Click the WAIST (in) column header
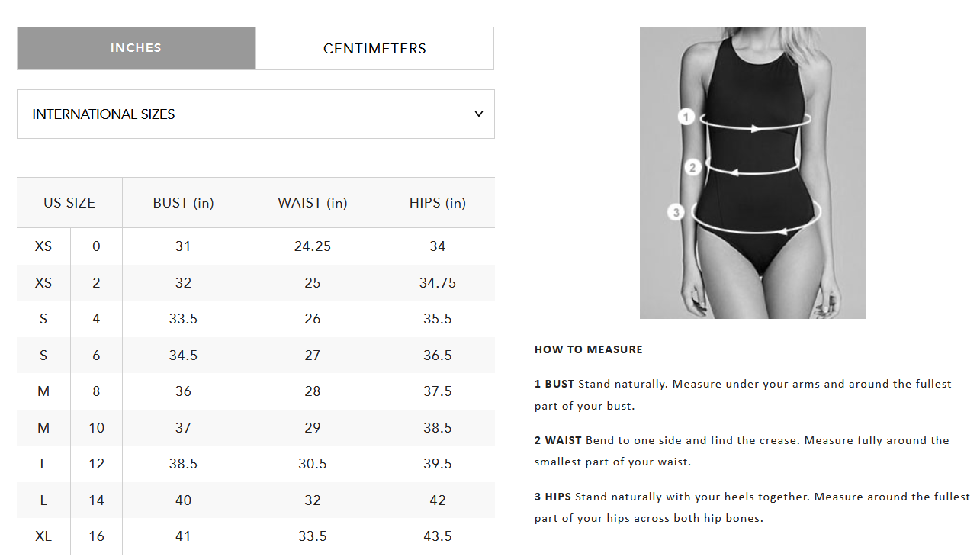 pyautogui.click(x=313, y=203)
